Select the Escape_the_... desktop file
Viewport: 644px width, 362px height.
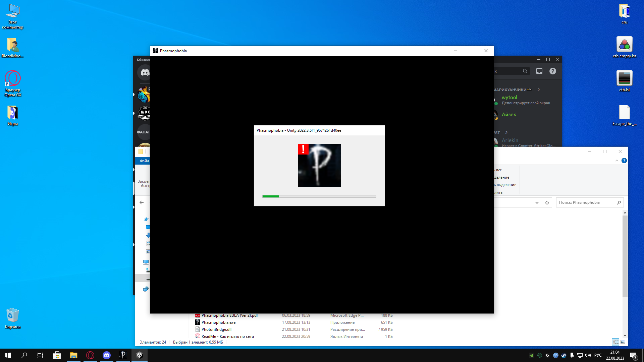[624, 115]
